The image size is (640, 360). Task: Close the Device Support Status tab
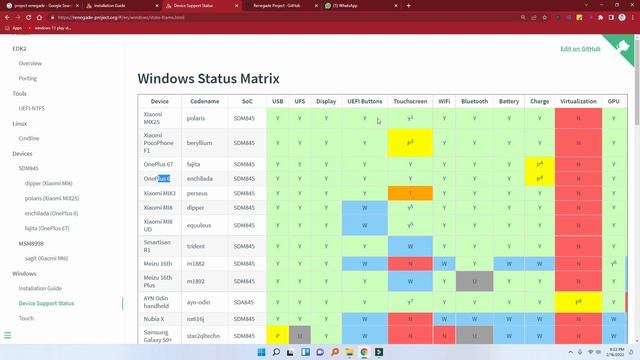(x=237, y=6)
